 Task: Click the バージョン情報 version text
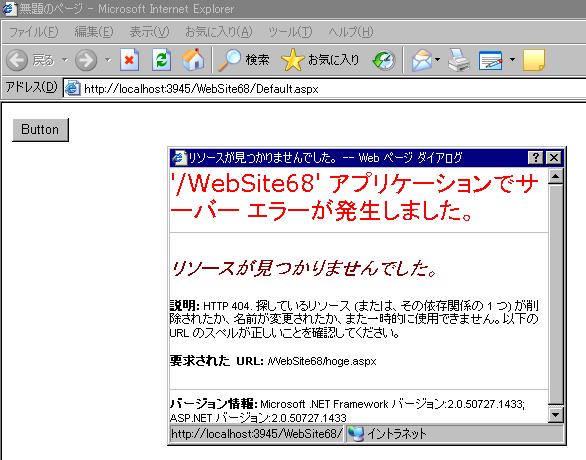[x=348, y=410]
